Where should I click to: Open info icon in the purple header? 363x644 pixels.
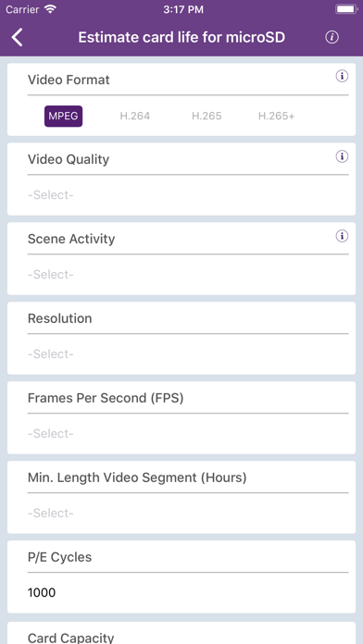click(x=332, y=37)
